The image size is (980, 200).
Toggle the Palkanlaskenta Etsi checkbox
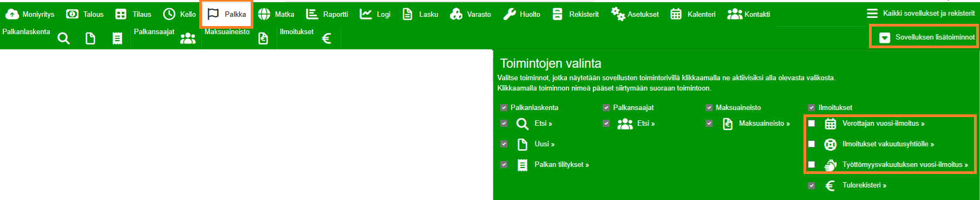point(504,124)
